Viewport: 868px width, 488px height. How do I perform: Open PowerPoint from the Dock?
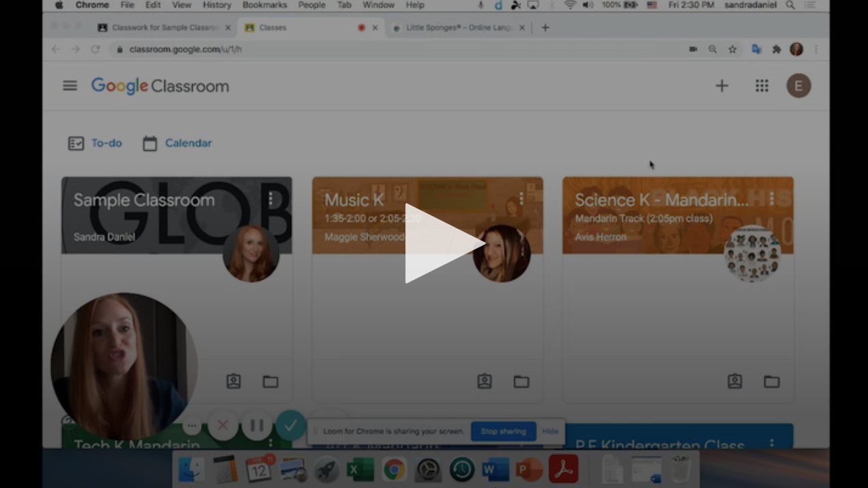[530, 470]
